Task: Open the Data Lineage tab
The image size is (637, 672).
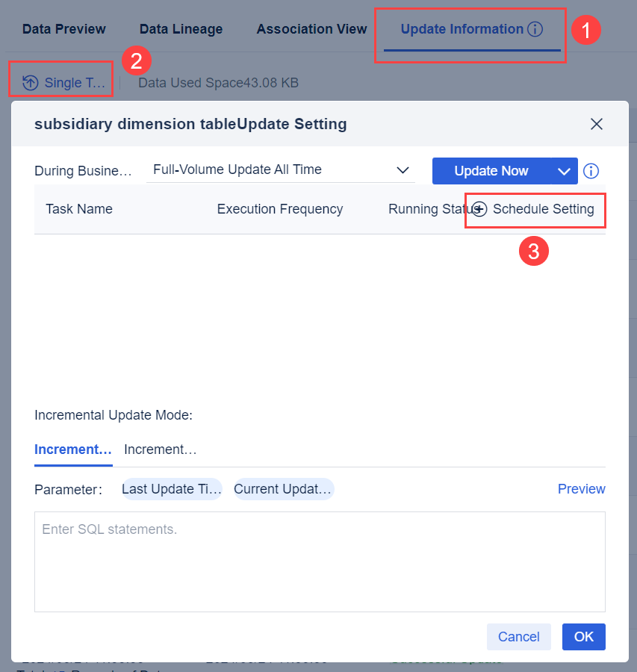Action: click(181, 30)
